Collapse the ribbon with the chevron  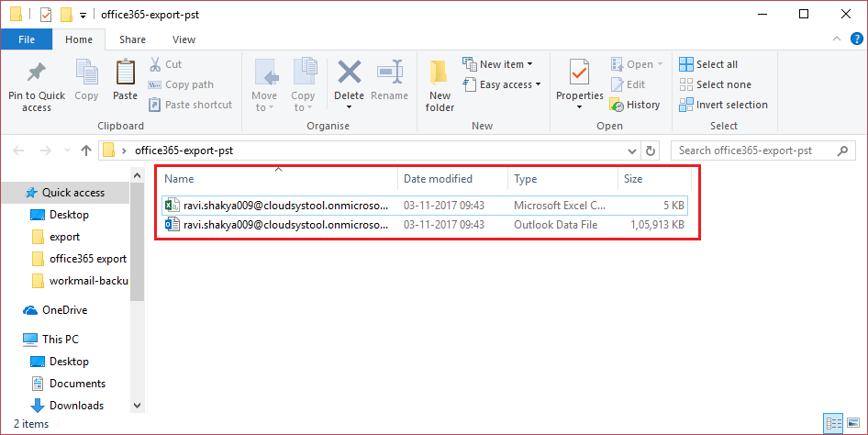[837, 39]
